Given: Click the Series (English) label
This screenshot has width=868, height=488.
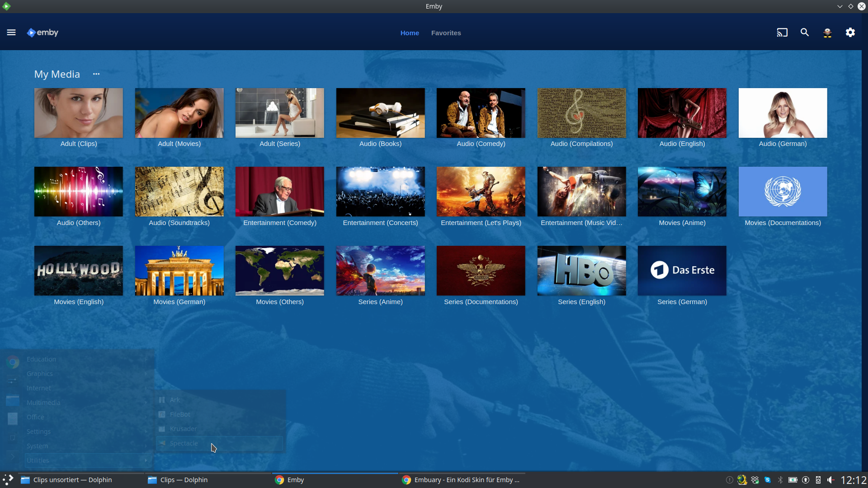Looking at the screenshot, I should click(581, 302).
